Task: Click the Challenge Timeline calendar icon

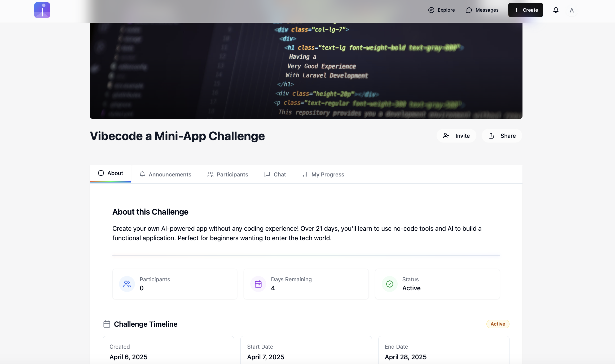Action: [107, 324]
